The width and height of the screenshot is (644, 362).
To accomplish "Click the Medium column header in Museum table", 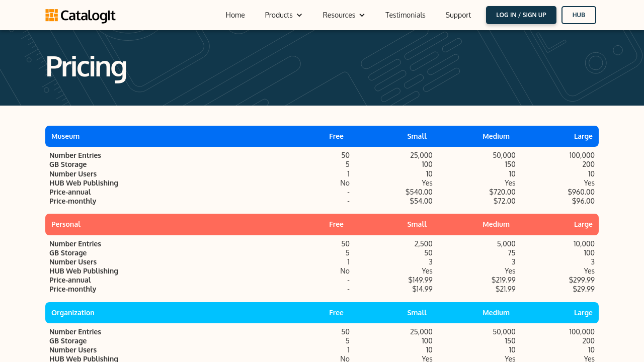I will 496,136.
